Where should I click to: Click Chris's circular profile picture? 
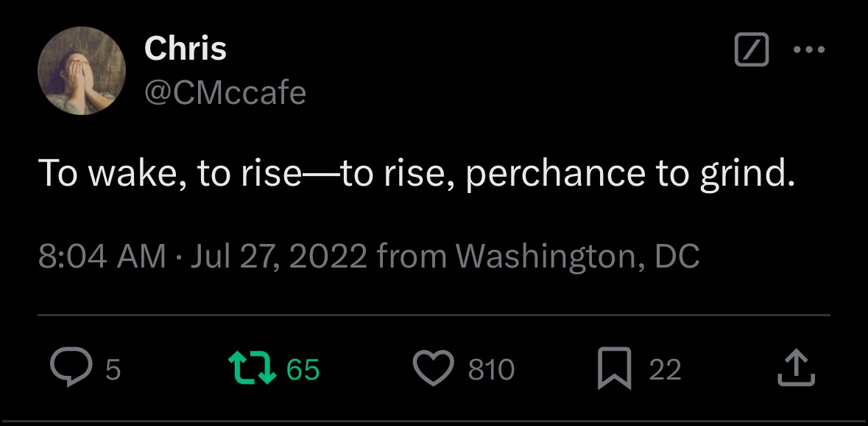[x=81, y=71]
